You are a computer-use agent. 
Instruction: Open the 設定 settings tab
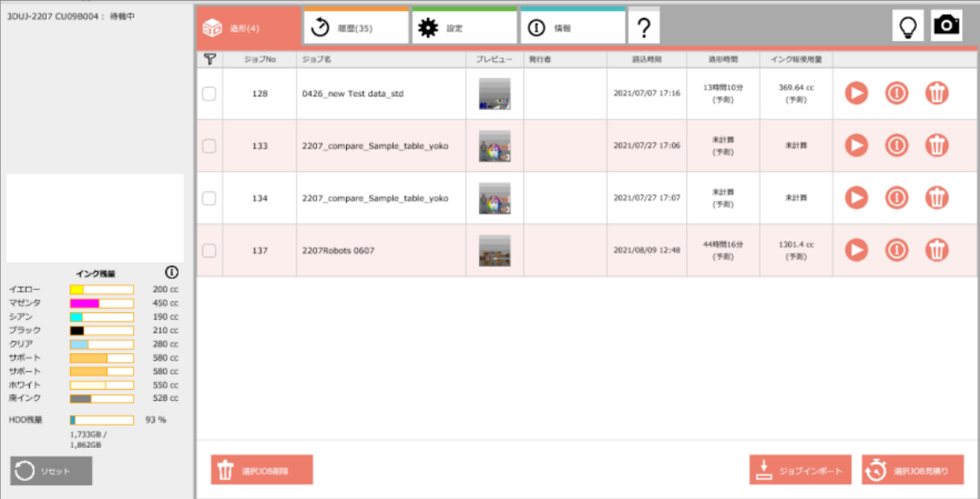[464, 27]
